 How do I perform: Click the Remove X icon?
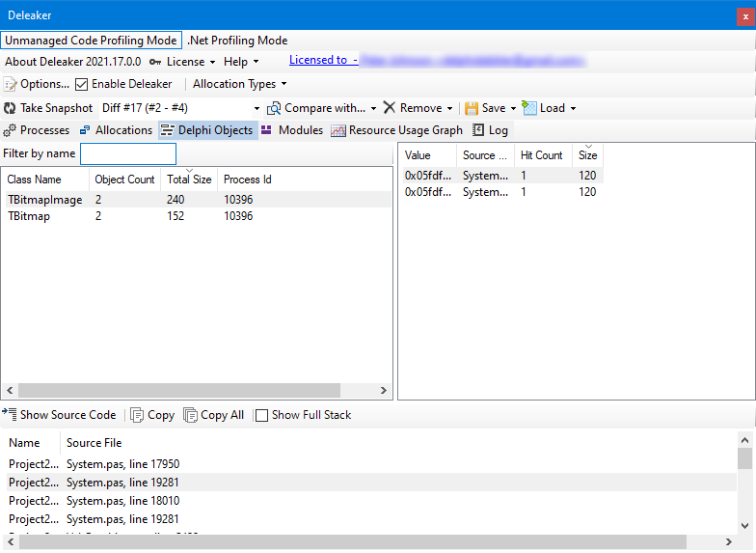coord(390,108)
